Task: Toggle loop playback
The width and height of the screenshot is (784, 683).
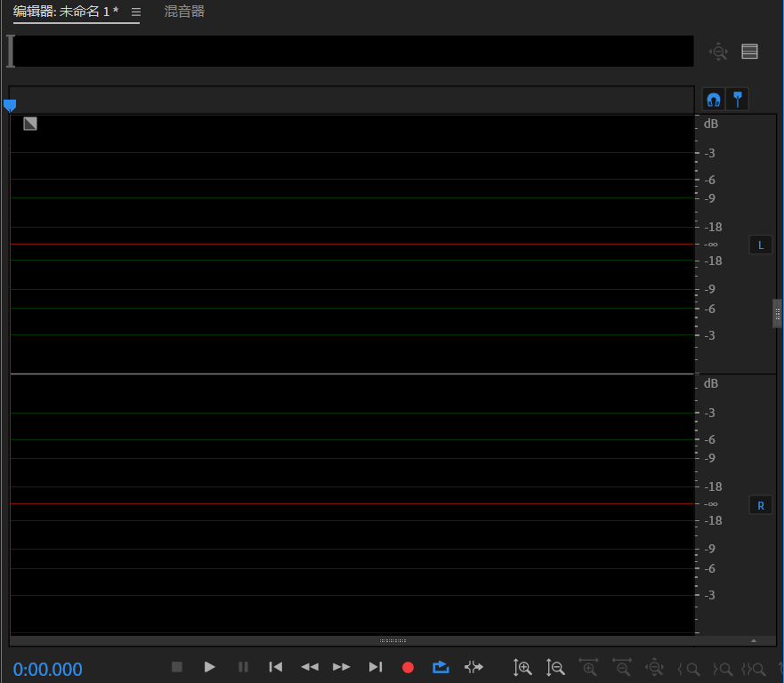Action: 440,667
